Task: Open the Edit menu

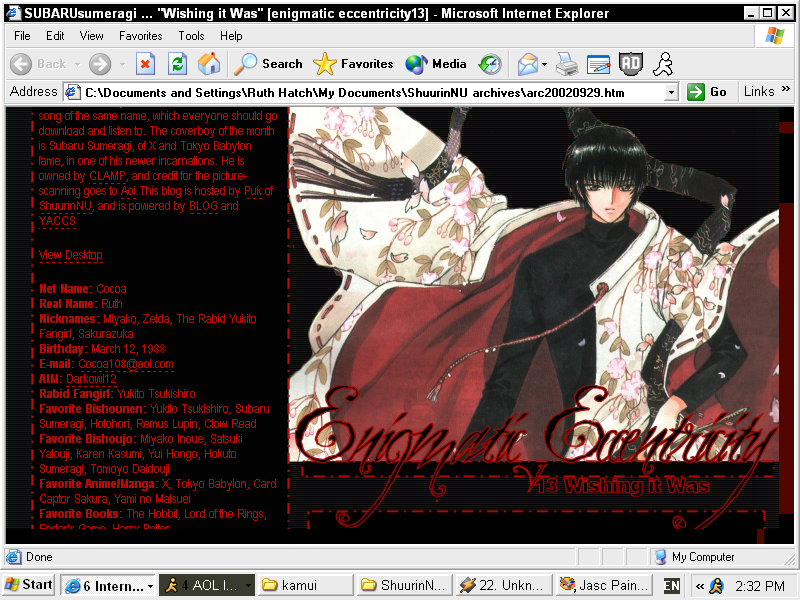Action: pyautogui.click(x=55, y=36)
